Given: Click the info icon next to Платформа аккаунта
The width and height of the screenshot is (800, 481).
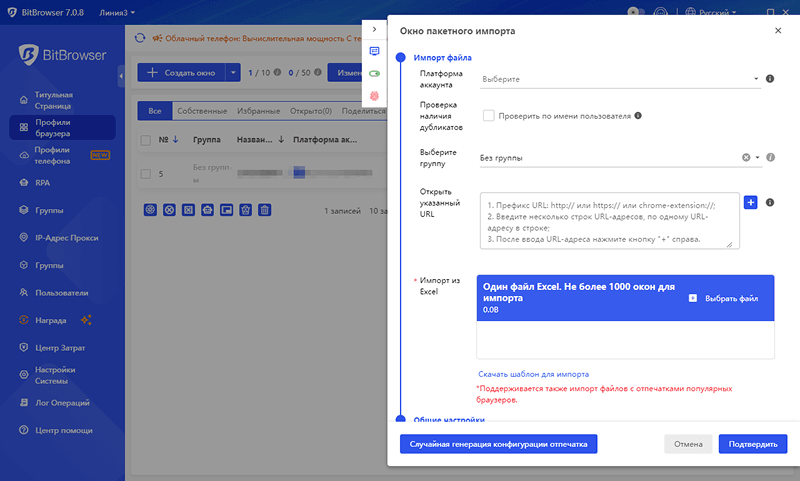Looking at the screenshot, I should [x=770, y=78].
